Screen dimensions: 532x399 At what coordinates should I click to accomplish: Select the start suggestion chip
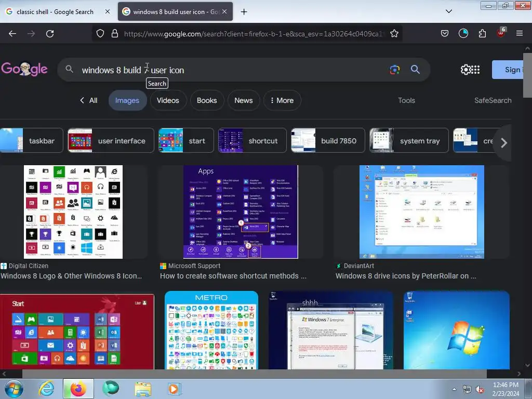tap(186, 140)
